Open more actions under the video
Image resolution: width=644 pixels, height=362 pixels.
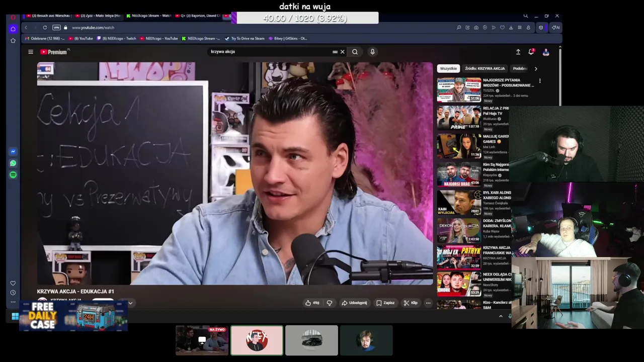coord(428,303)
